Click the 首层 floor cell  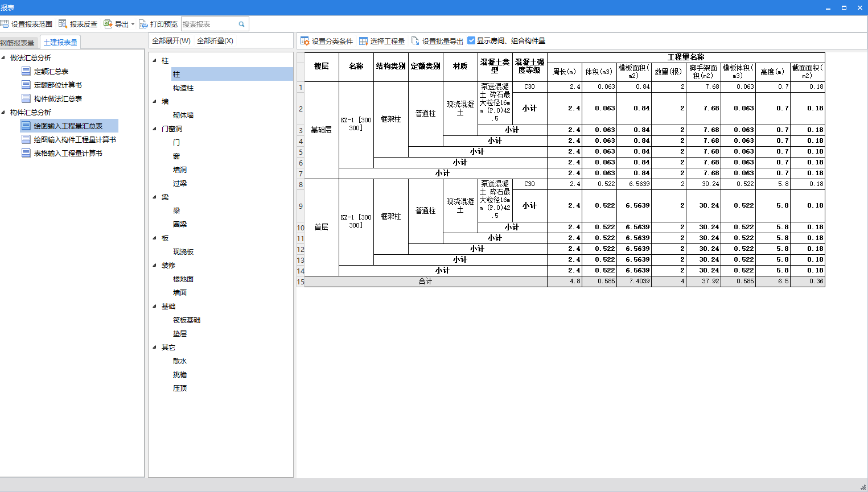coord(322,228)
